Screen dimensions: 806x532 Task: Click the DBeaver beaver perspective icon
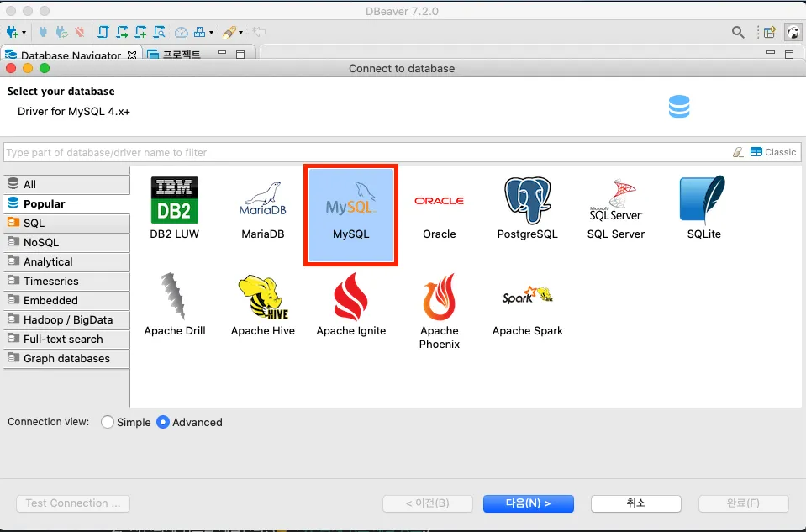pyautogui.click(x=793, y=33)
